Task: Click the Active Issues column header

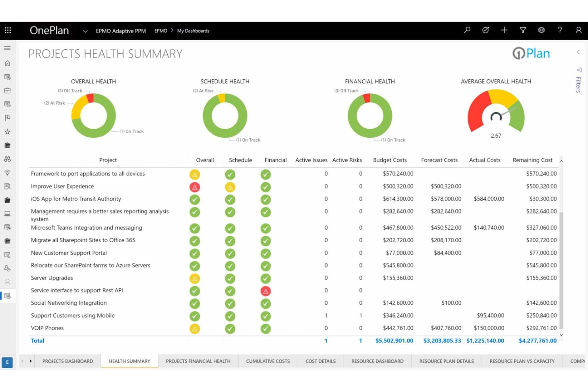Action: [311, 160]
